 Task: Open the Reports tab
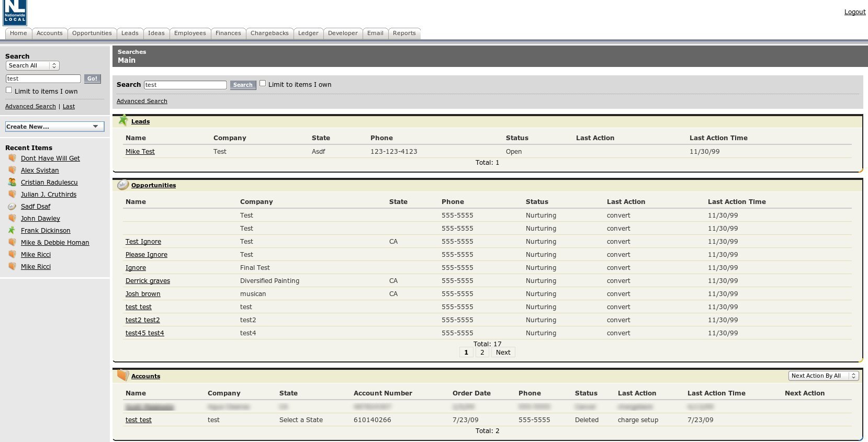tap(404, 33)
